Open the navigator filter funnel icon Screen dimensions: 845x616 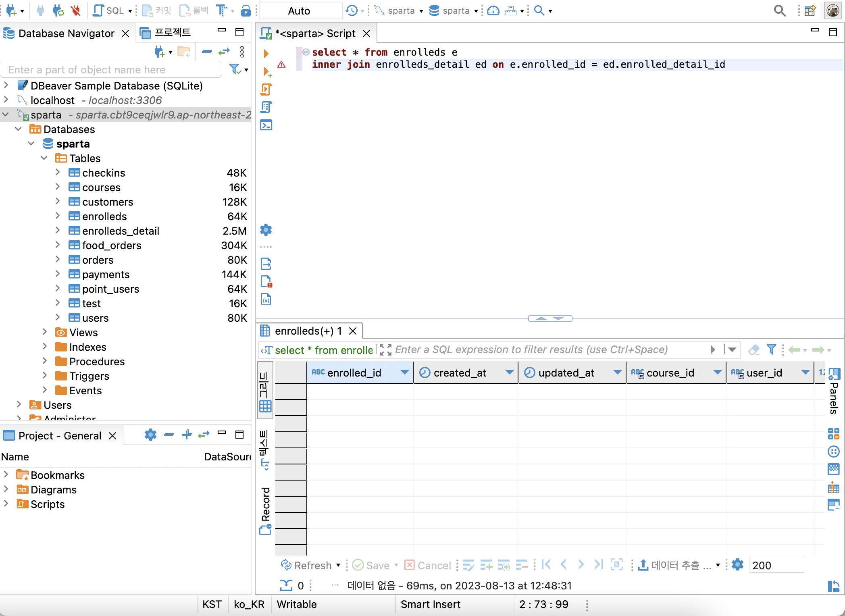(235, 69)
